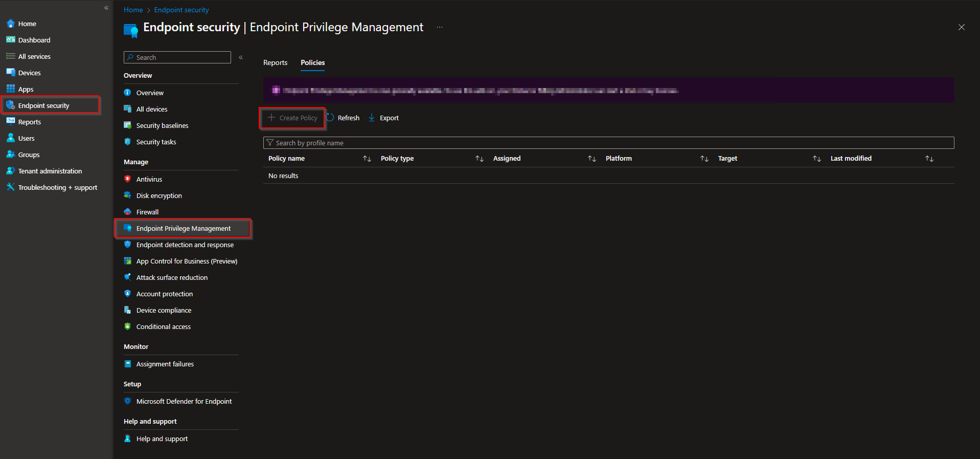Click the Home breadcrumb link

133,10
